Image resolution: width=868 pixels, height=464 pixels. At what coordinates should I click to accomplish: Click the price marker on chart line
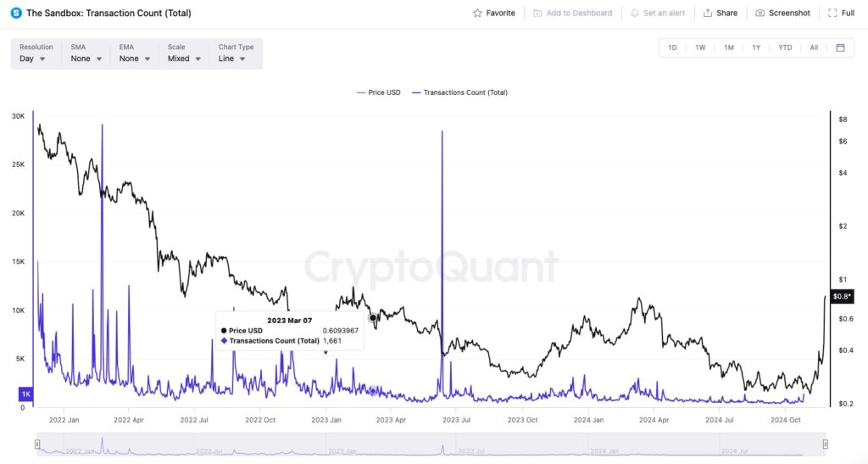(373, 317)
